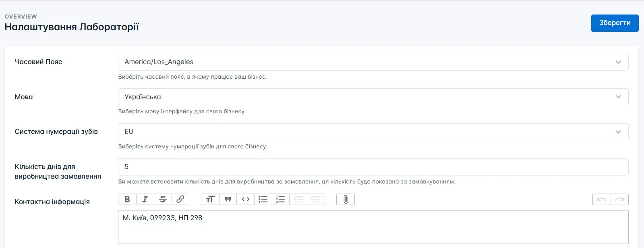Click the decrease indent icon
Screen dimensions: 644x248
click(298, 199)
